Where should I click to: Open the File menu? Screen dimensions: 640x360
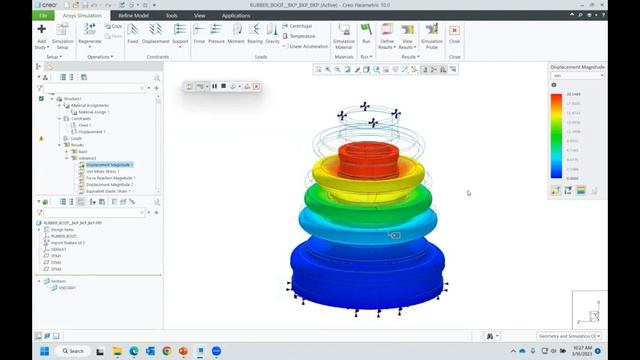pyautogui.click(x=43, y=16)
